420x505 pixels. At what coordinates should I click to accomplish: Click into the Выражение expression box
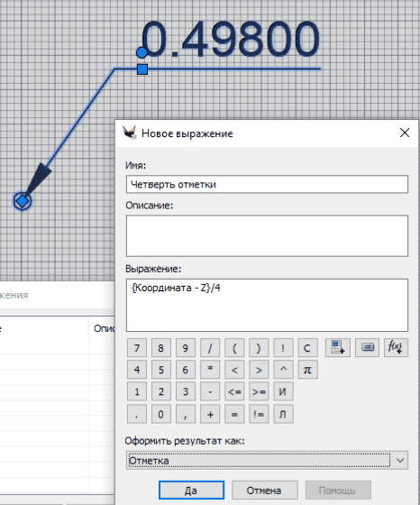[267, 305]
